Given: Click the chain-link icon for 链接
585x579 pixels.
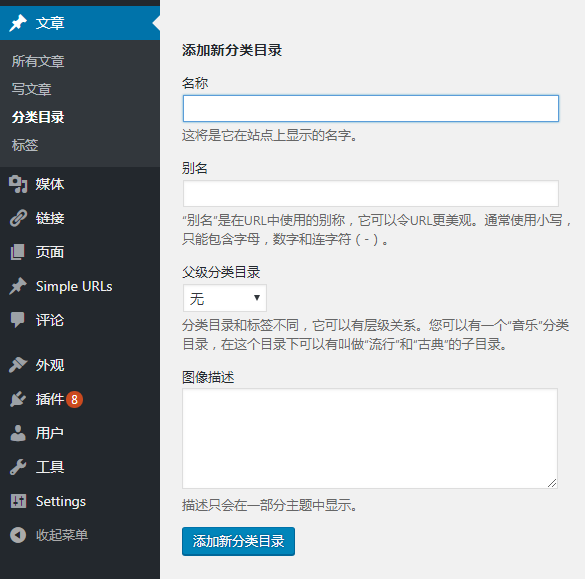Looking at the screenshot, I should pyautogui.click(x=18, y=218).
